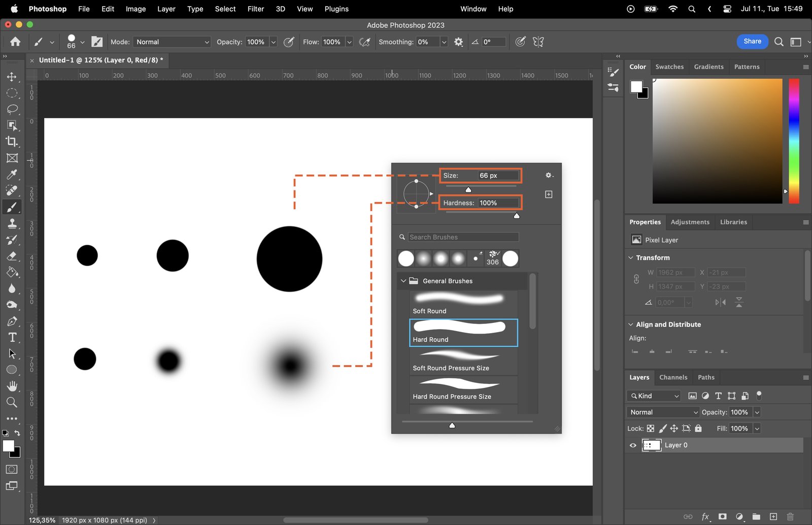The width and height of the screenshot is (812, 525).
Task: Hide Layer 0 with eye icon
Action: click(x=633, y=445)
